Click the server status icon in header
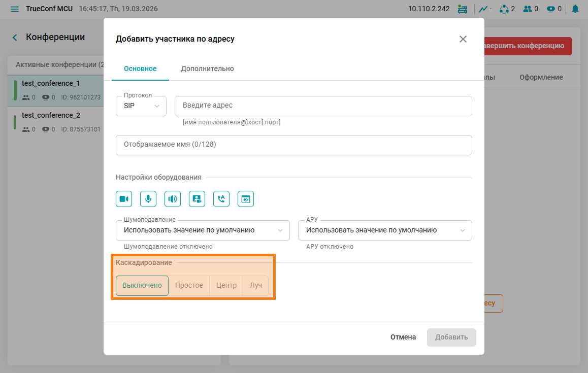 (462, 9)
